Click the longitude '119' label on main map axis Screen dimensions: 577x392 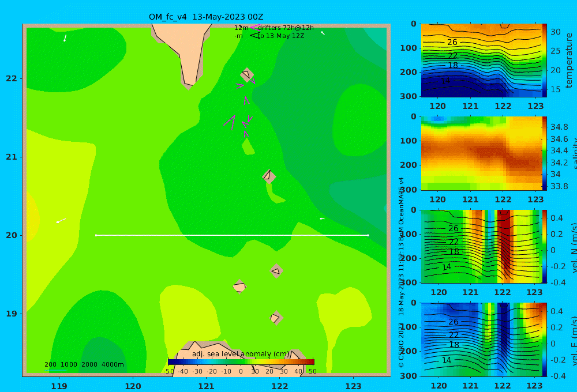[x=59, y=386]
